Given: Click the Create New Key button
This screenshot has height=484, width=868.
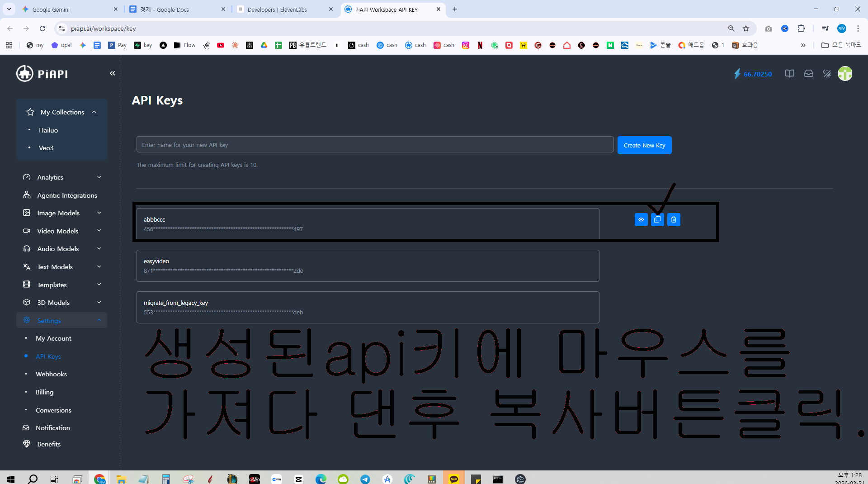Looking at the screenshot, I should point(644,145).
